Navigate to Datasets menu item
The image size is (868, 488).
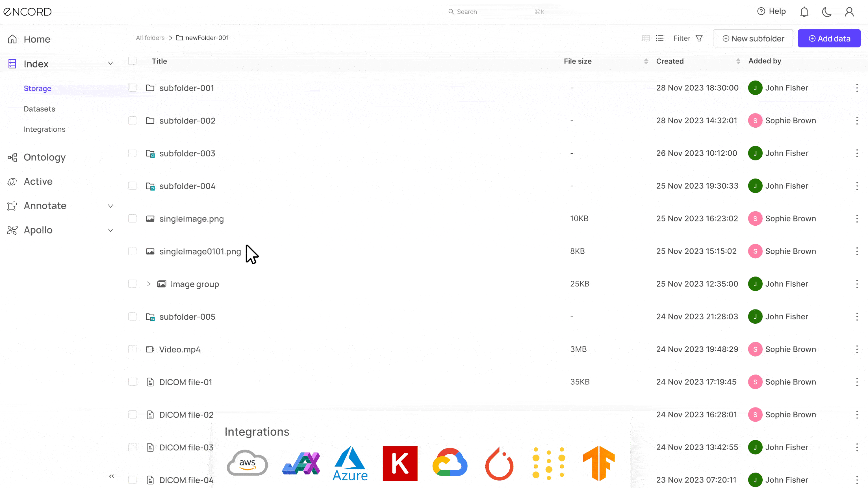[39, 108]
